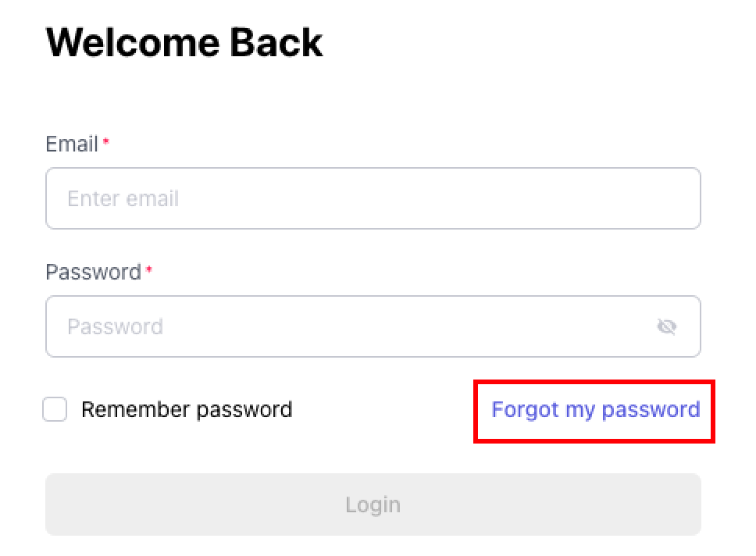Start password recovery via Forgot link

click(595, 410)
